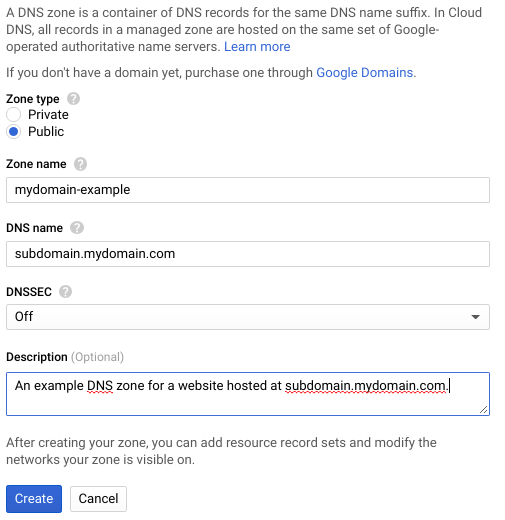Click the resize grip of Description box
Viewport: 505px width, 520px height.
coord(483,410)
